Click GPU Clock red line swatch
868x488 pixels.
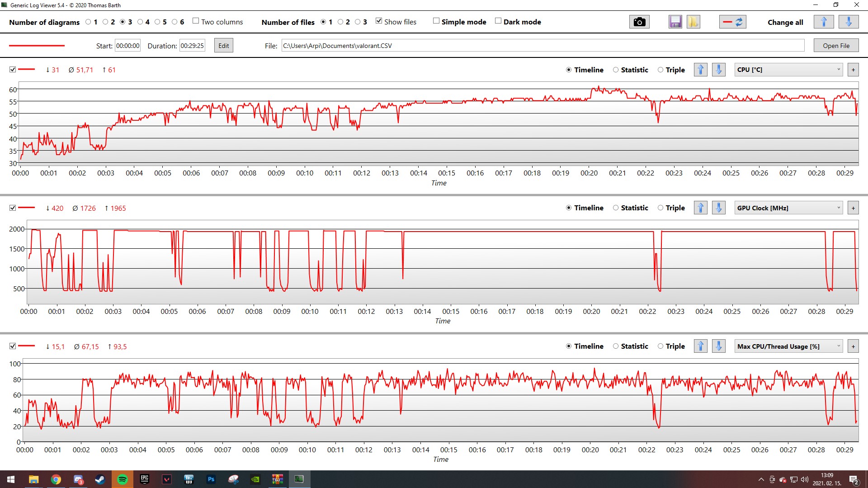click(x=27, y=208)
